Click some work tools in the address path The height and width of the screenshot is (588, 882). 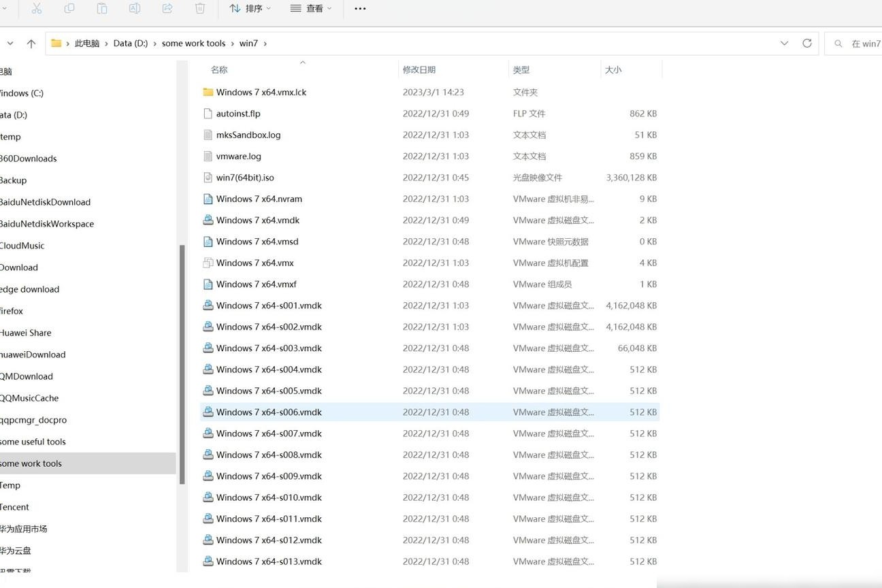[193, 43]
